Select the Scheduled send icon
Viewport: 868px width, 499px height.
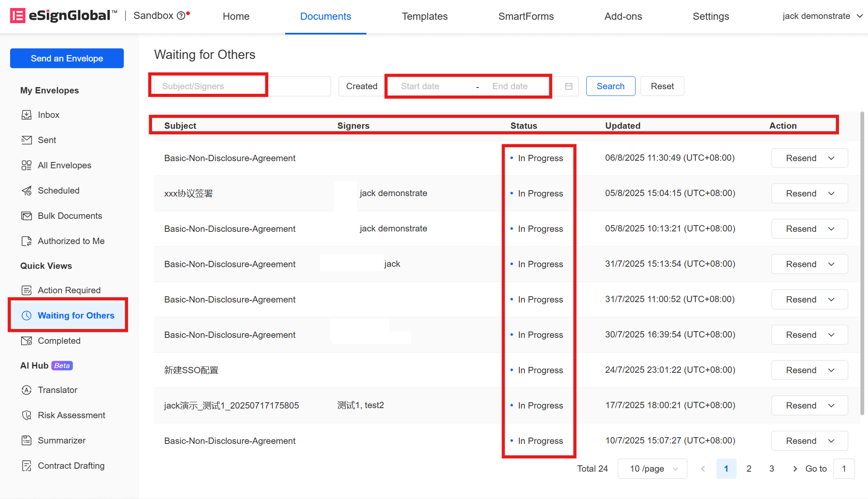pos(27,191)
